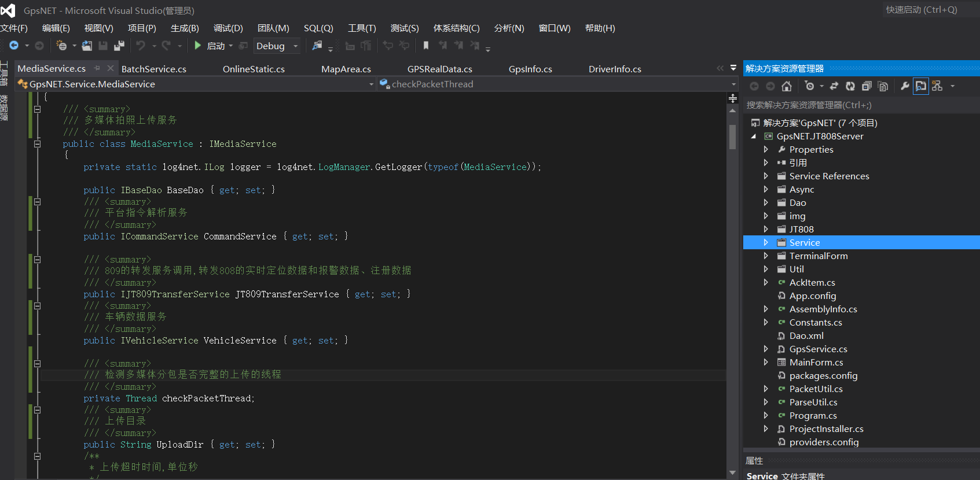This screenshot has width=980, height=480.
Task: Click the editor scrollbar up arrow
Action: point(733,110)
